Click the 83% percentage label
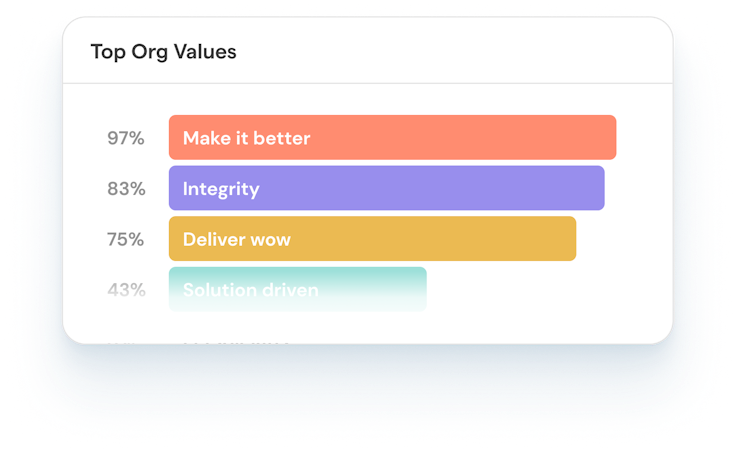The height and width of the screenshot is (450, 734). tap(126, 189)
